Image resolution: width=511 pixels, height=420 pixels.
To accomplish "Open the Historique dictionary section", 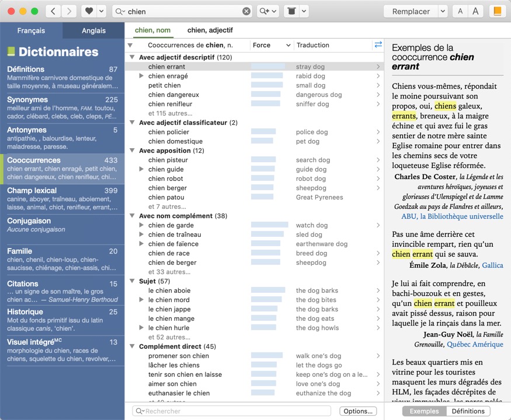I will 62,320.
